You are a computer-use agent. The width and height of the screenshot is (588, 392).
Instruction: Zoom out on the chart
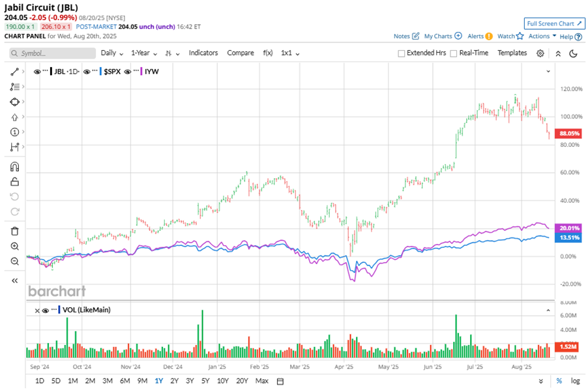click(x=14, y=261)
